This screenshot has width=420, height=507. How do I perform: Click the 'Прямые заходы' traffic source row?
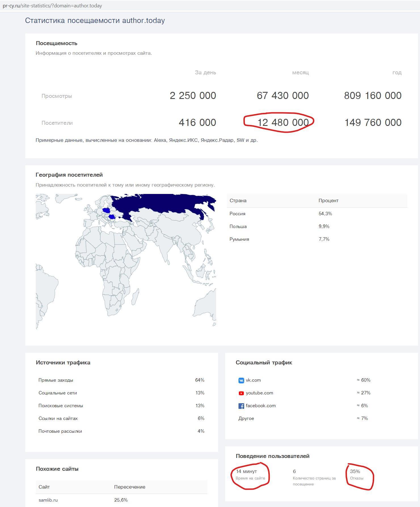coord(56,380)
